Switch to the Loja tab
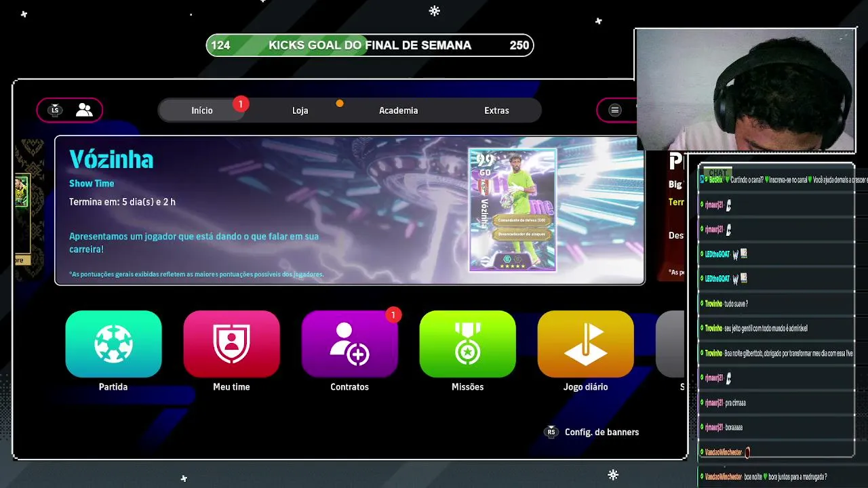The height and width of the screenshot is (488, 868). click(300, 110)
